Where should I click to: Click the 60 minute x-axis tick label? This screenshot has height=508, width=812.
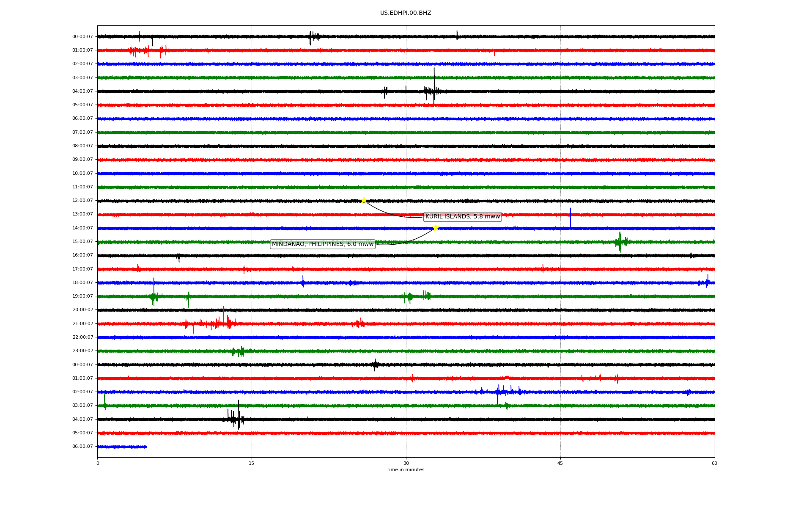[714, 463]
